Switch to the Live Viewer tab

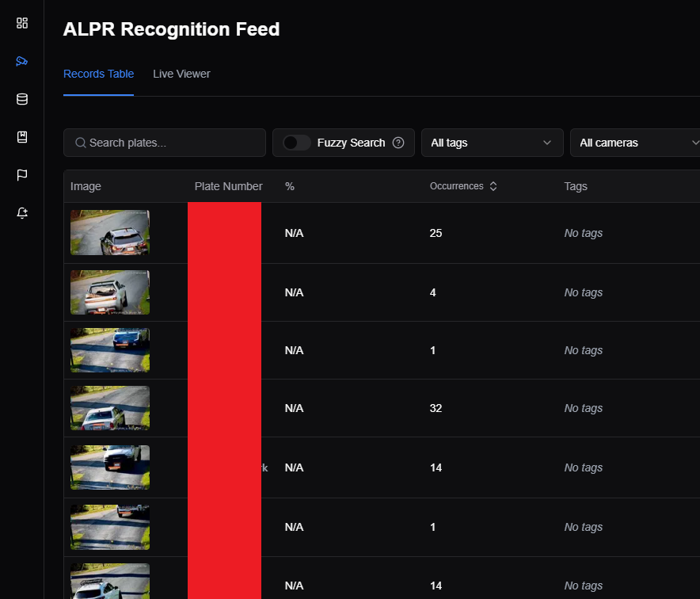tap(181, 74)
